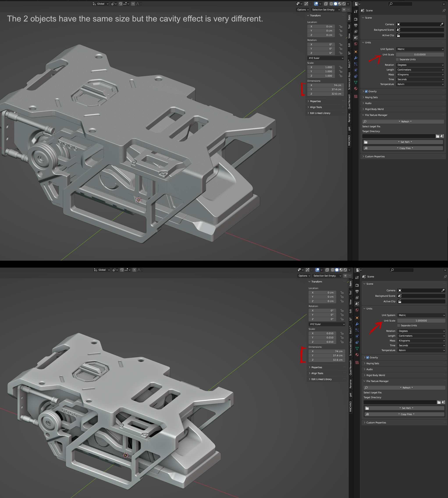Open Object Data mesh tab in upper screenshot
Image resolution: width=448 pixels, height=498 pixels.
pyautogui.click(x=356, y=82)
